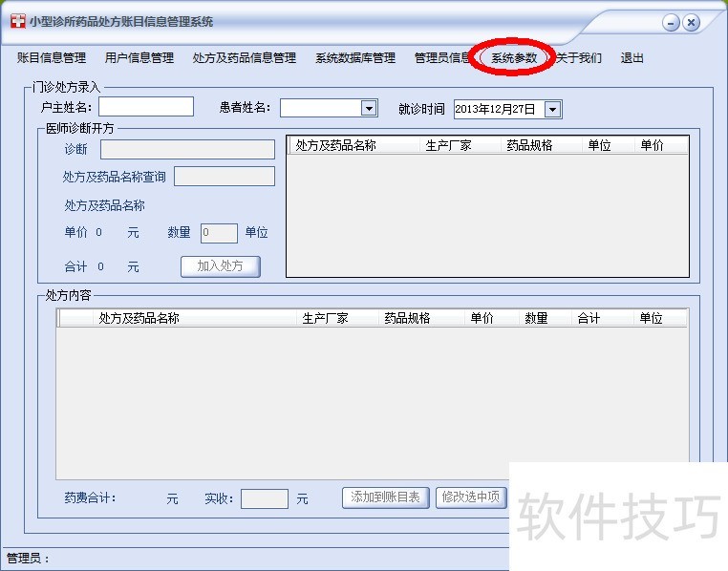Open the 处方及药品信息管理 menu
728x571 pixels.
coord(245,58)
